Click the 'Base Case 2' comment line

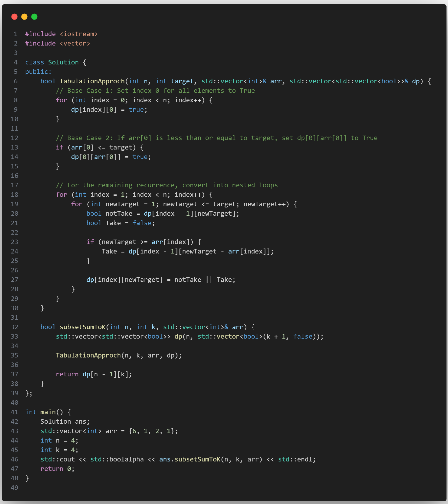[x=217, y=138]
